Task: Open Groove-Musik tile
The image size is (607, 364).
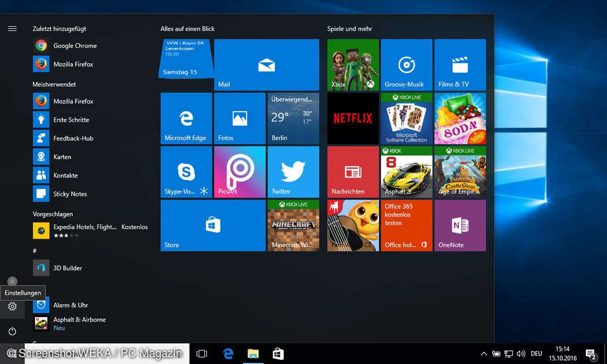Action: click(x=407, y=65)
